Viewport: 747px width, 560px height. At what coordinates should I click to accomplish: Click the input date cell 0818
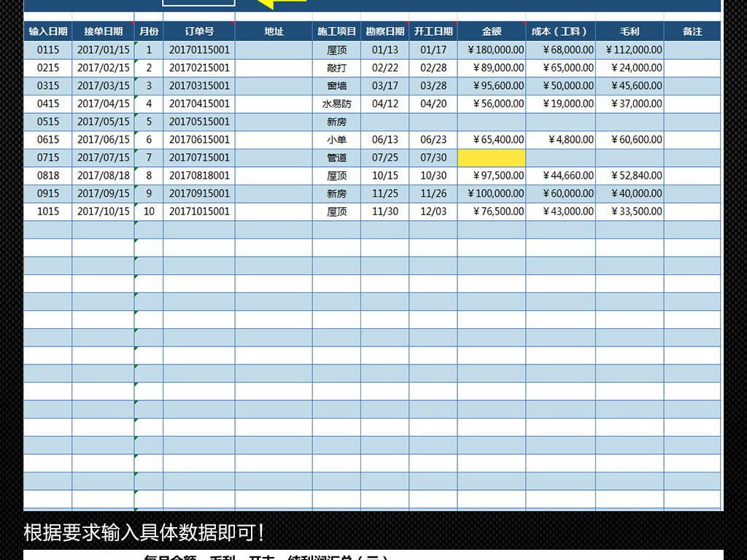click(x=47, y=176)
